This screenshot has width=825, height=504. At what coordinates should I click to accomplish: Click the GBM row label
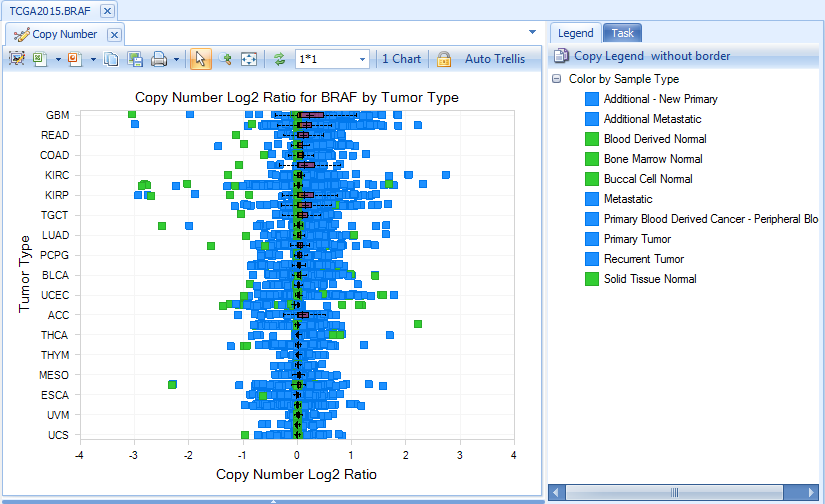(x=57, y=115)
